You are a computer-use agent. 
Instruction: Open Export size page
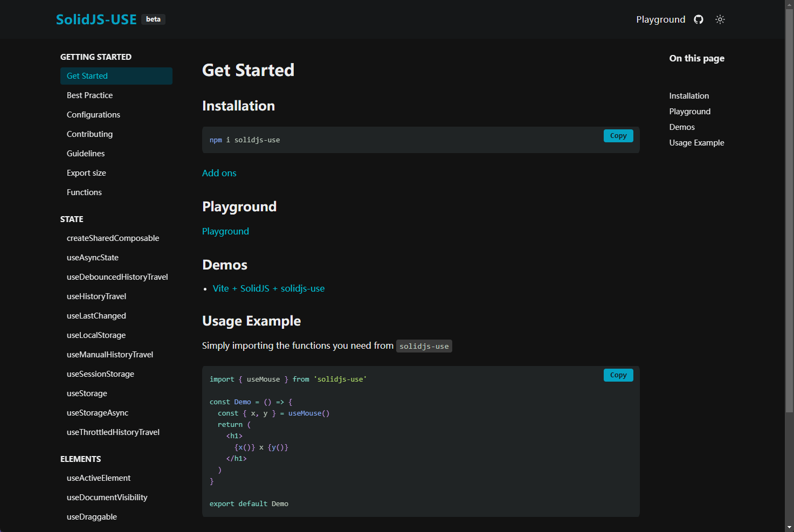(x=116, y=173)
